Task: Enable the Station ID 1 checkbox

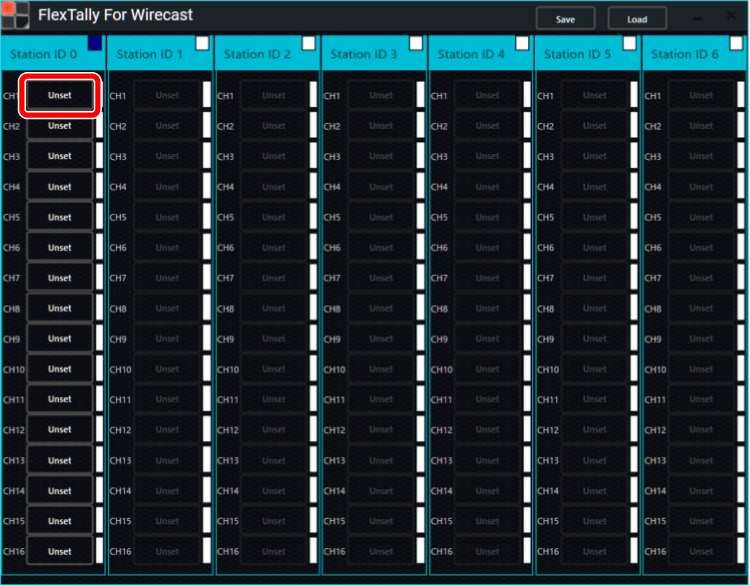Action: point(202,43)
